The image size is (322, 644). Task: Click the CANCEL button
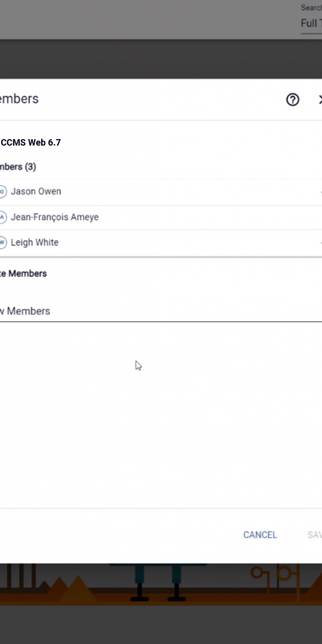click(260, 535)
